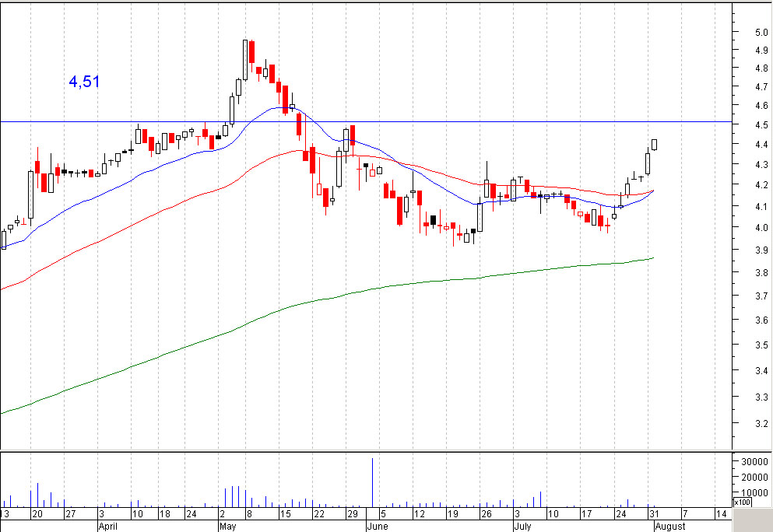Screen dimensions: 773x532
Task: Click the 4.0 price axis label
Action: [x=761, y=228]
